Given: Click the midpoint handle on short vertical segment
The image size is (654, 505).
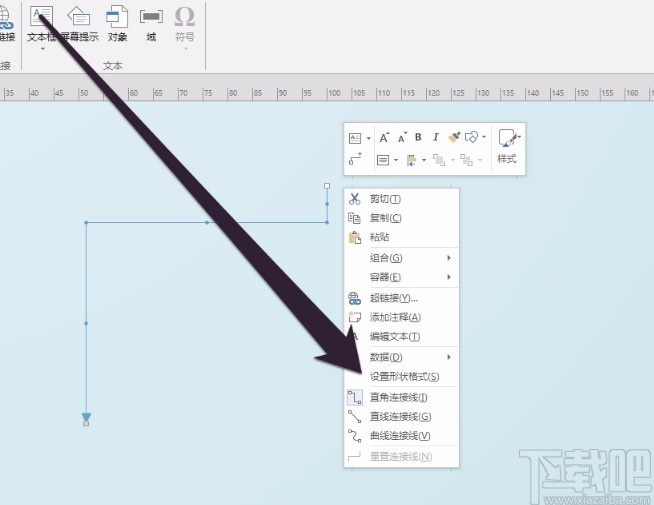Looking at the screenshot, I should [x=327, y=204].
